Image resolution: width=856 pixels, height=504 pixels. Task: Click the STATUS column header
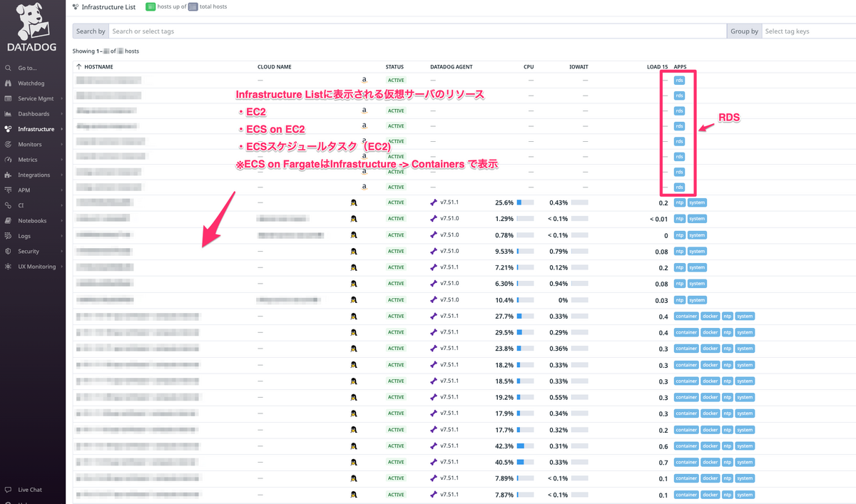394,67
